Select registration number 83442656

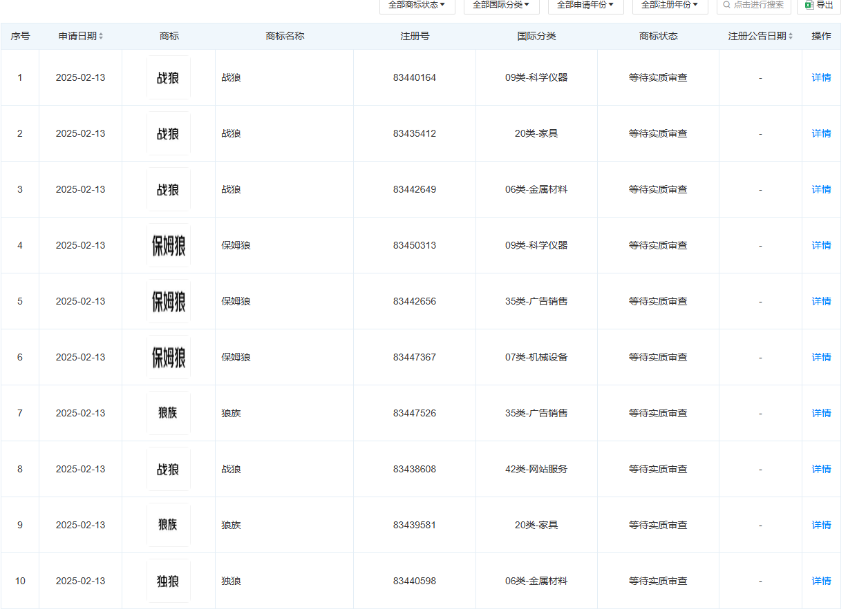[x=415, y=301]
